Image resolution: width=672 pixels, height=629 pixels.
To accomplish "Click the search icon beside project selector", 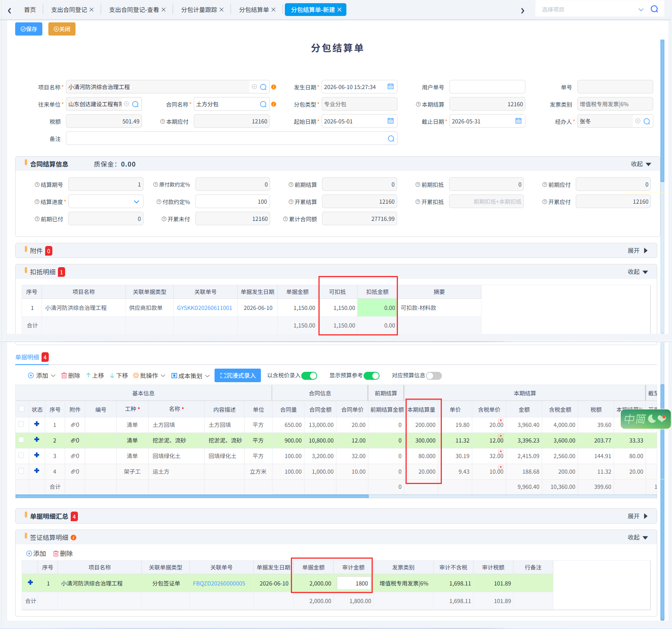I will click(x=654, y=9).
